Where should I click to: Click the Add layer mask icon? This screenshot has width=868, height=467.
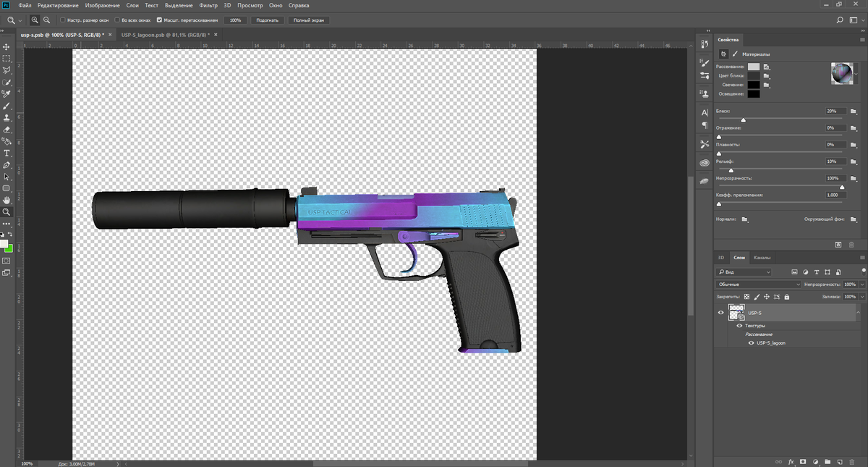click(803, 460)
